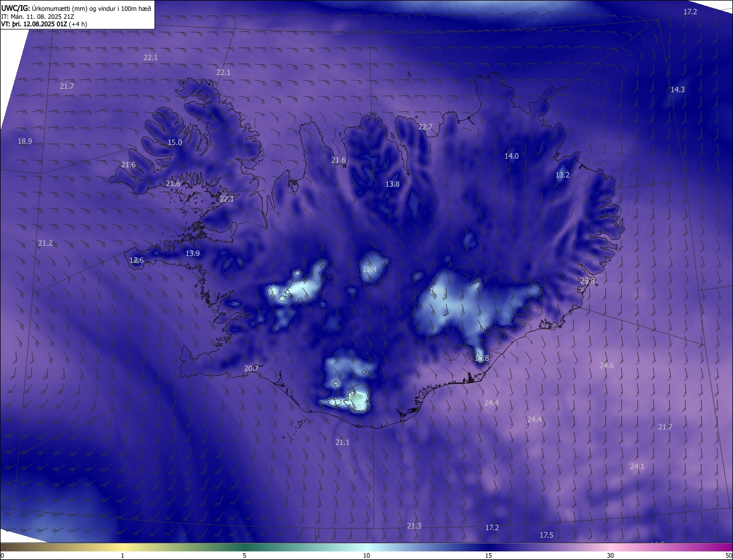Click the legend tick label '0'
The height and width of the screenshot is (560, 733).
click(2, 555)
